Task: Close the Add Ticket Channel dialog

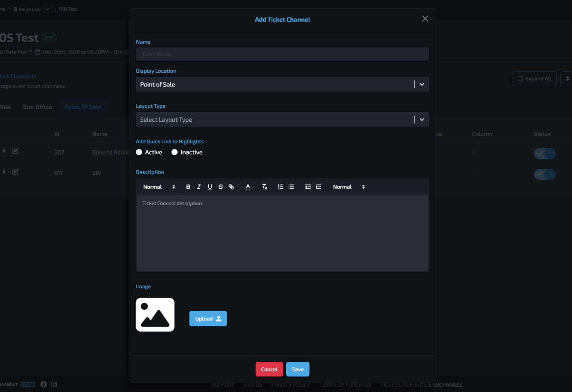Action: [x=425, y=19]
